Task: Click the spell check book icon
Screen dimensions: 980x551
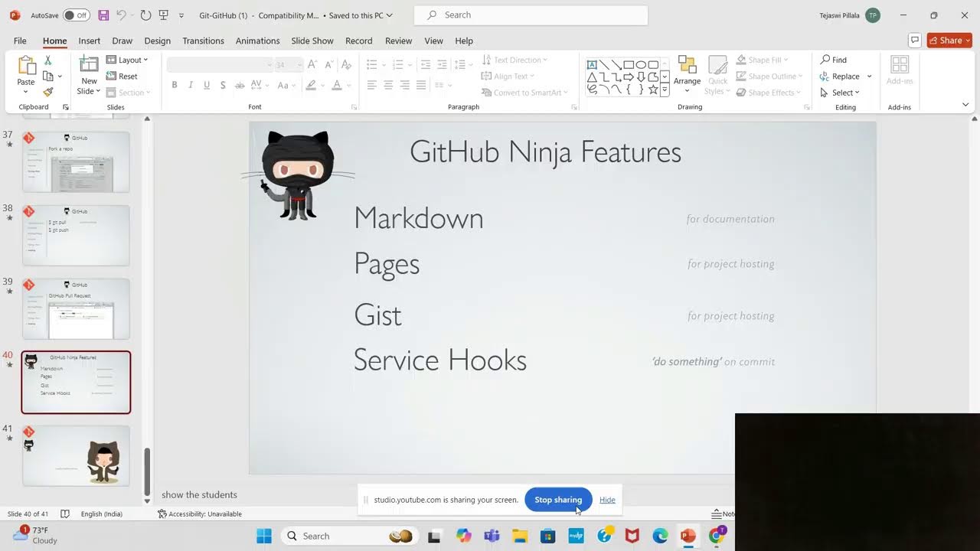Action: click(65, 514)
